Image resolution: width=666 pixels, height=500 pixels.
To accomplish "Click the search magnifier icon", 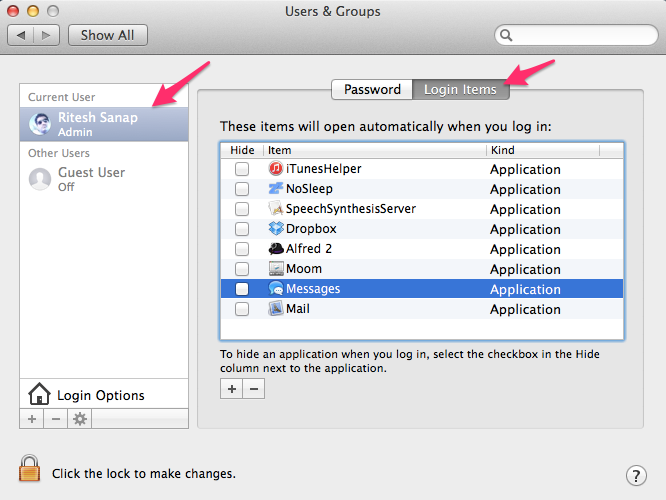I will [505, 35].
